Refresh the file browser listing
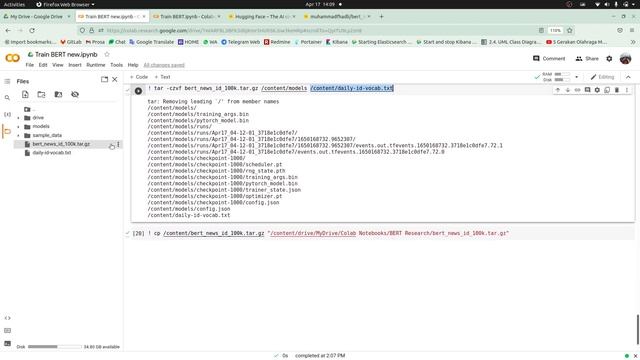Screen dimensions: 640x360 point(41,94)
